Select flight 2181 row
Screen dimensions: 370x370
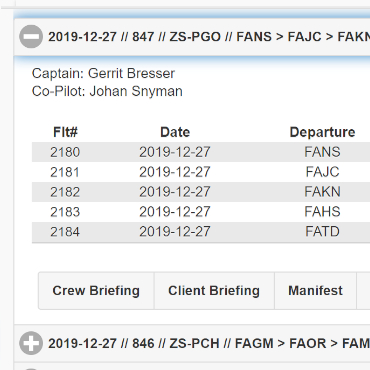[201, 172]
